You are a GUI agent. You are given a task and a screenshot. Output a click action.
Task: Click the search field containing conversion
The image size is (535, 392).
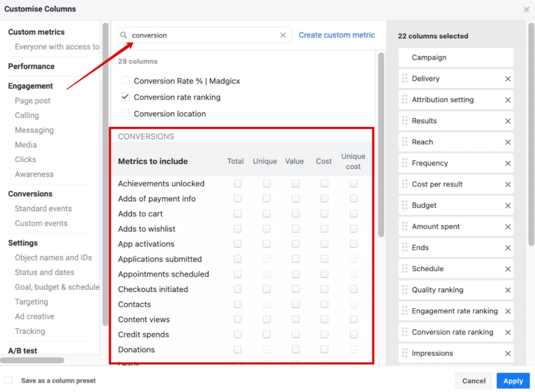coord(205,35)
